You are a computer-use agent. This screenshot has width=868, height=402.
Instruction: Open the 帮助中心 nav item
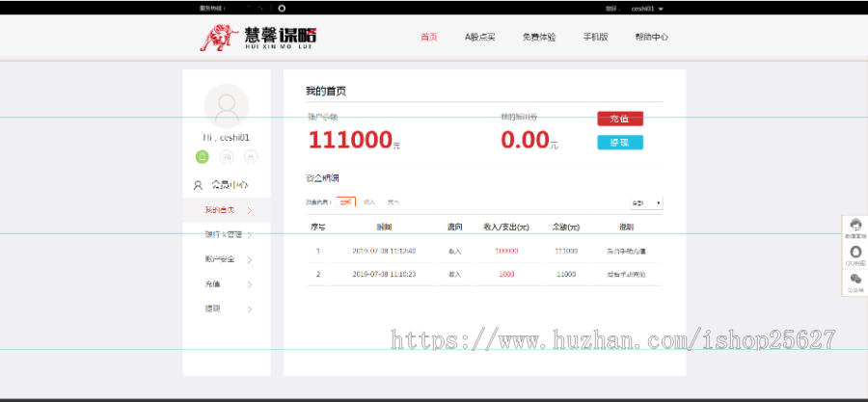(x=652, y=37)
